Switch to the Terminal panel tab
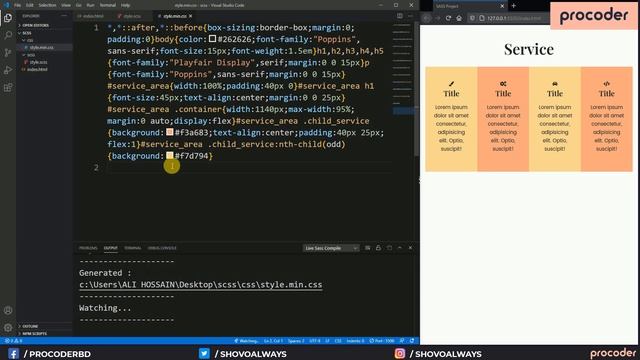The image size is (640, 360). point(133,248)
